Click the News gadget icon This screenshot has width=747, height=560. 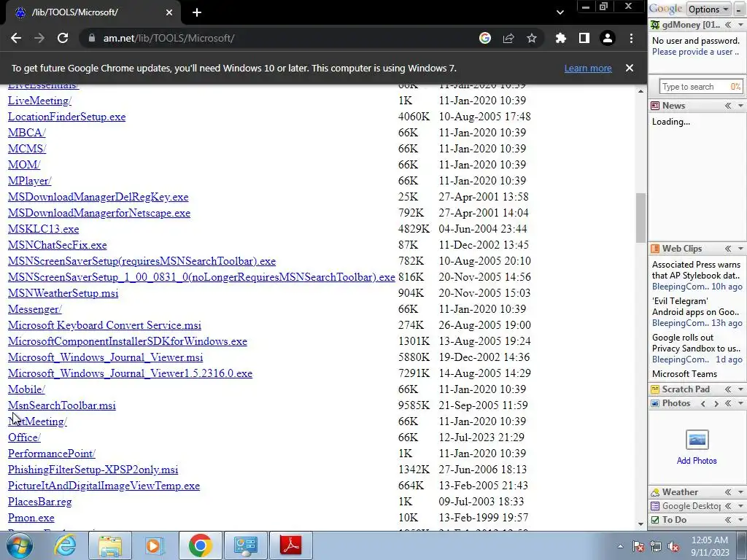click(656, 106)
